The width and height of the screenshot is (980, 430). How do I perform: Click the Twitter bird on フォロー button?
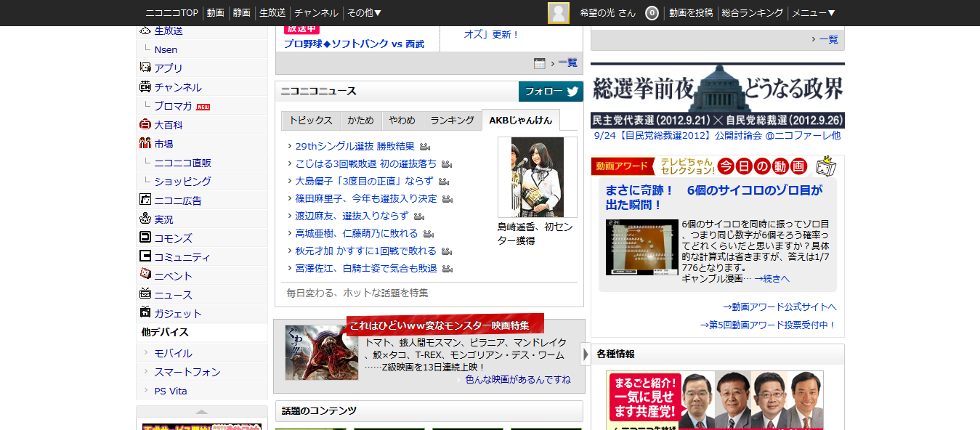click(573, 92)
